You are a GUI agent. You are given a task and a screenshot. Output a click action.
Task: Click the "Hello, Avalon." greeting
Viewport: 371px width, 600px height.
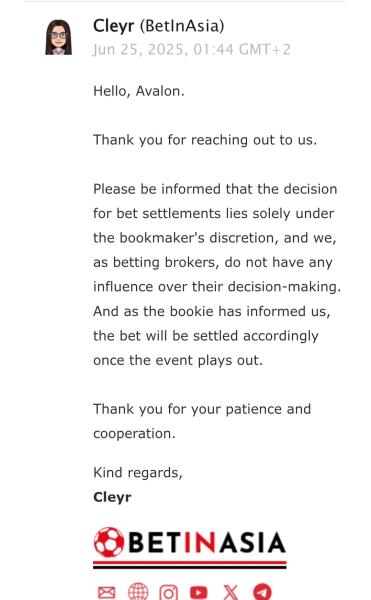coord(138,91)
